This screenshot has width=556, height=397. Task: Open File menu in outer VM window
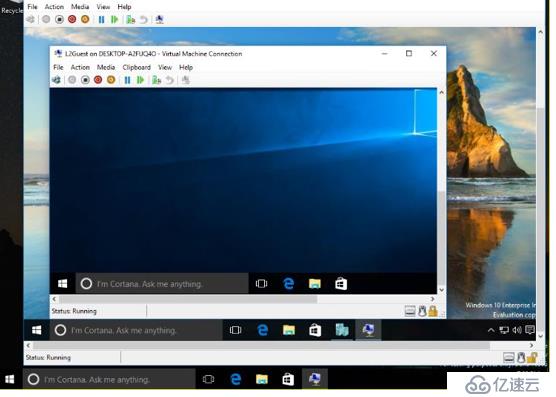[x=32, y=7]
